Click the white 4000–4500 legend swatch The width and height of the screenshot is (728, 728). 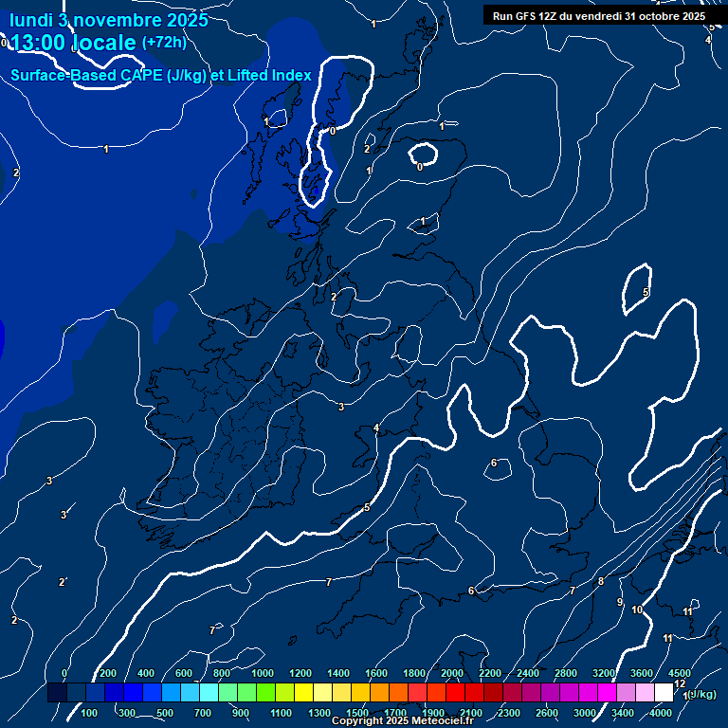point(664,692)
